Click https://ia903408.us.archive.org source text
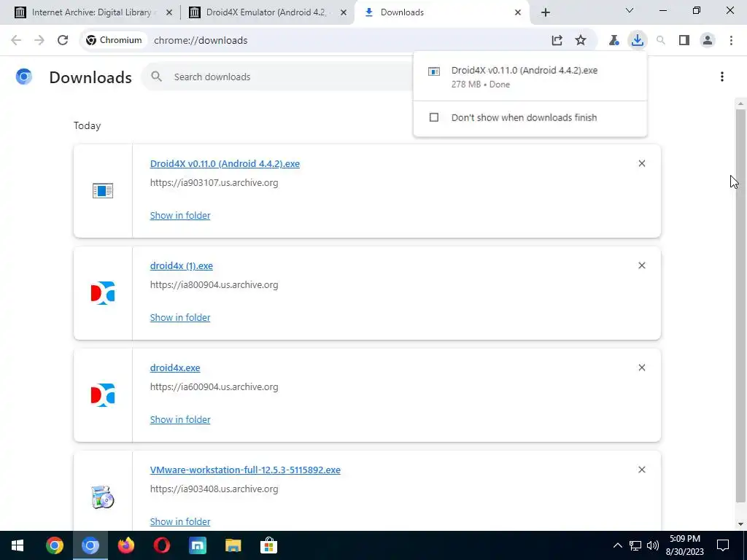This screenshot has height=560, width=747. click(214, 489)
